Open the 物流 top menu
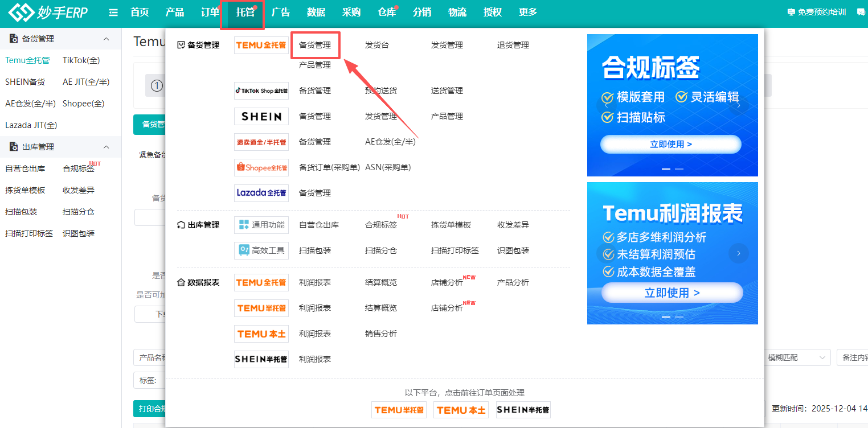The image size is (868, 428). 457,13
